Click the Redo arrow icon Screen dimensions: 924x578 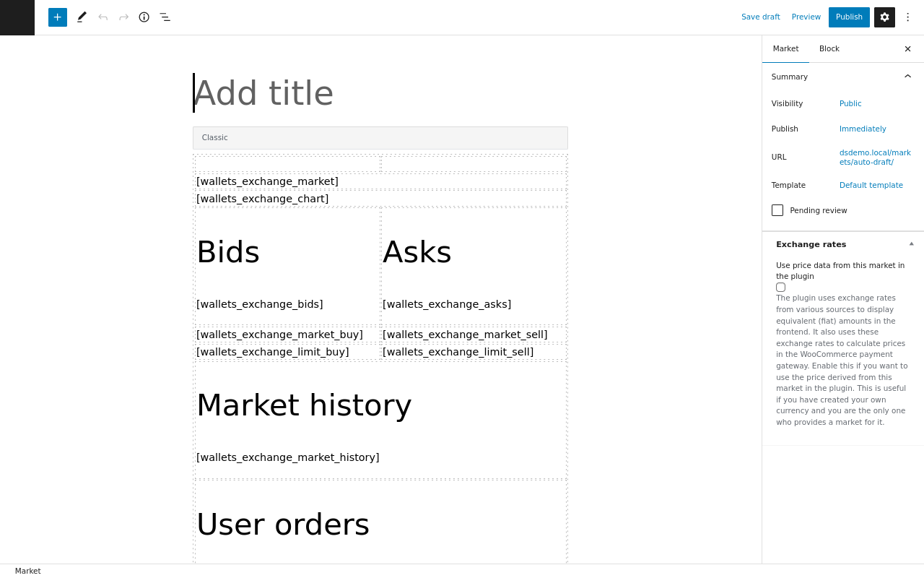[x=123, y=17]
